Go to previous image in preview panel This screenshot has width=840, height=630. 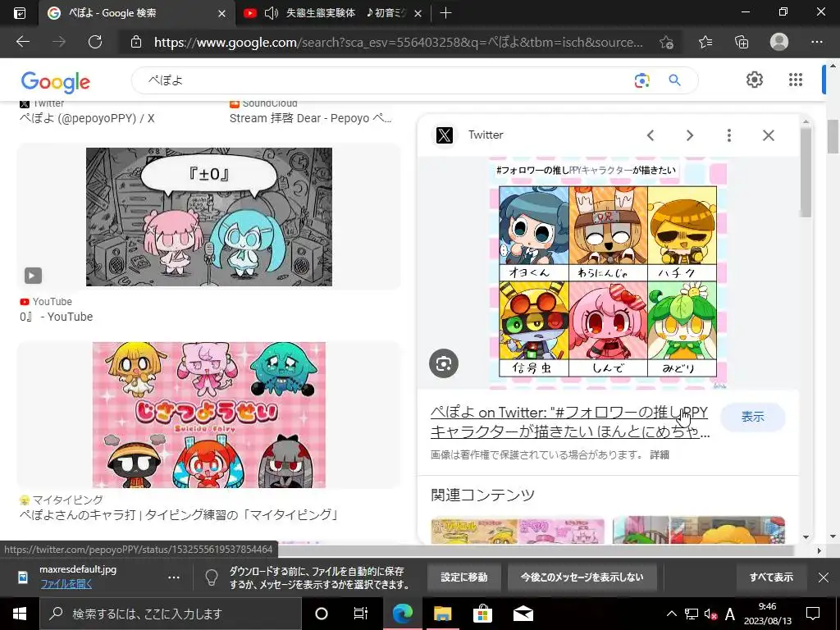651,135
